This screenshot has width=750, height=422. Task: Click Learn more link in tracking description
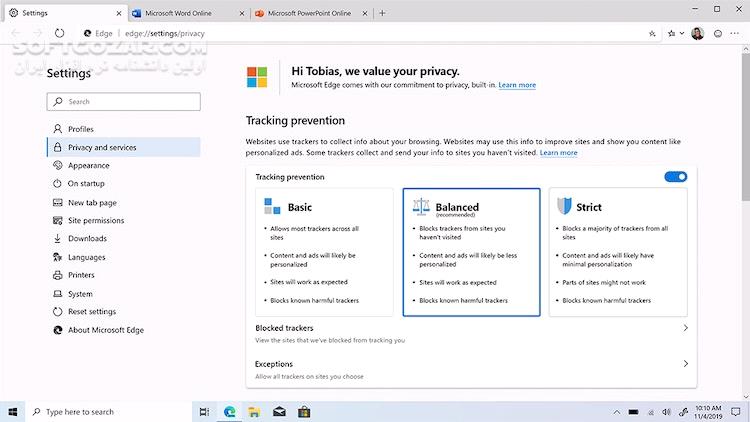(558, 153)
